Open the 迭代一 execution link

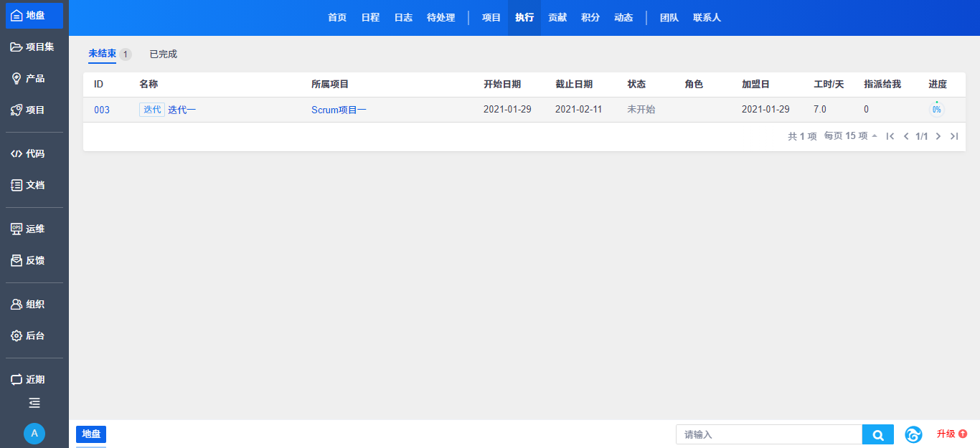coord(182,110)
